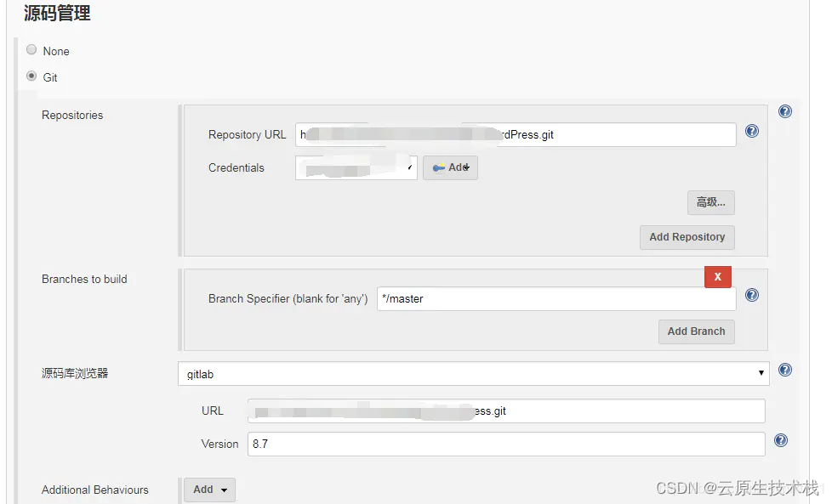Click the Branch Specifier field with */master

(556, 299)
